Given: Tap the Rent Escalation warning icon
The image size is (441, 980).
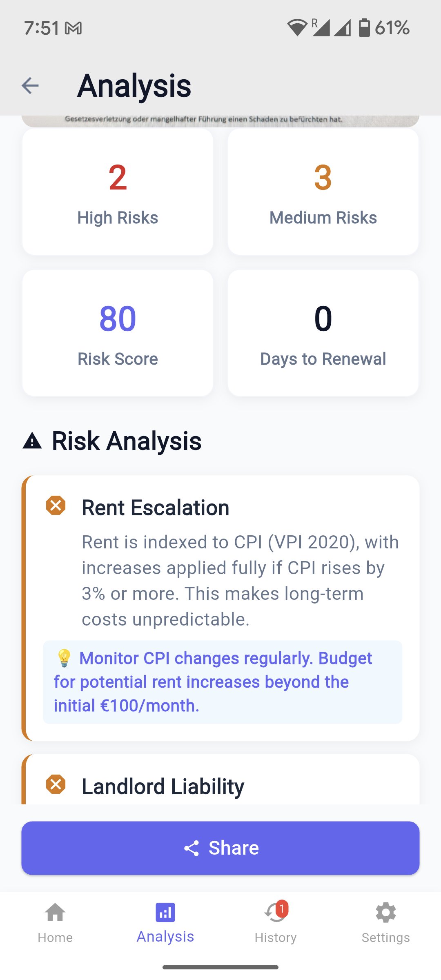Looking at the screenshot, I should 56,506.
